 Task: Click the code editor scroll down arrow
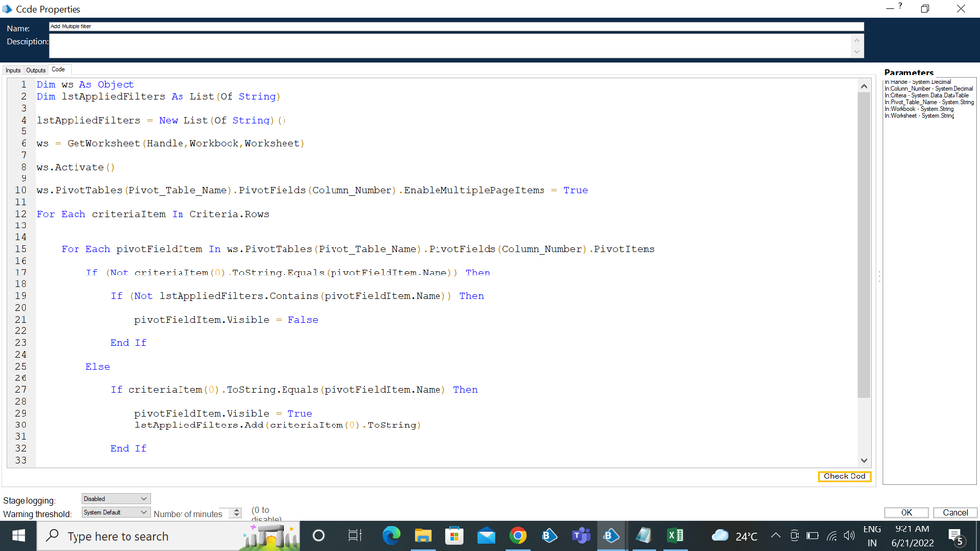point(864,461)
